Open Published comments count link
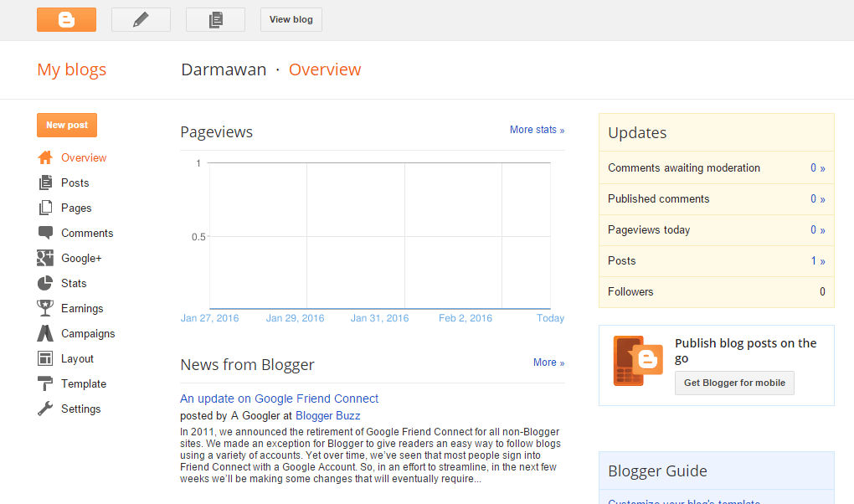854x504 pixels. (818, 199)
